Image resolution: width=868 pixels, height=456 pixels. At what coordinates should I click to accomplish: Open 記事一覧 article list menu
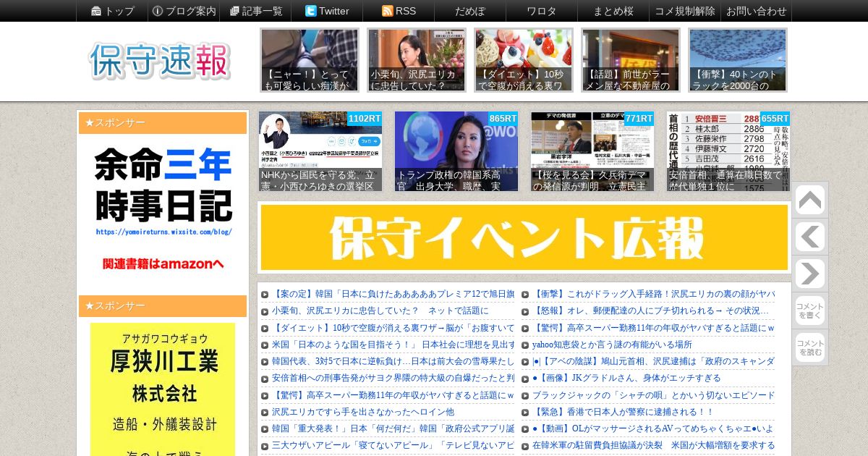[255, 11]
